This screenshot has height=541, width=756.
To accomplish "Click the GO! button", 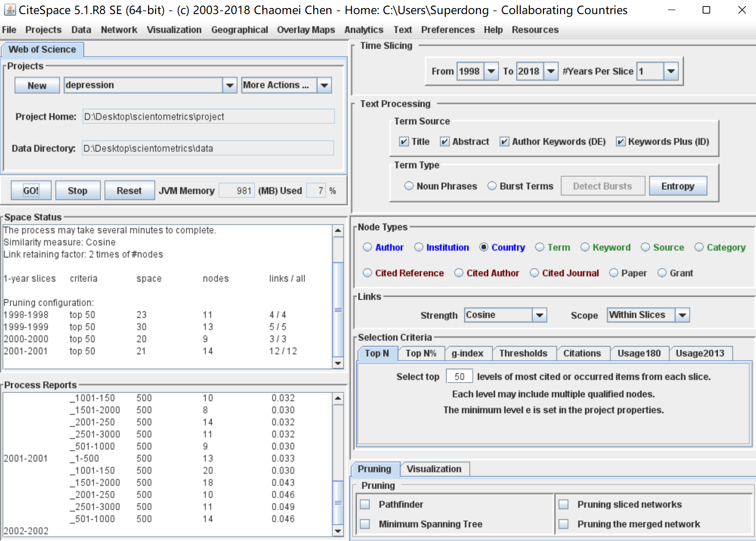I will click(31, 190).
